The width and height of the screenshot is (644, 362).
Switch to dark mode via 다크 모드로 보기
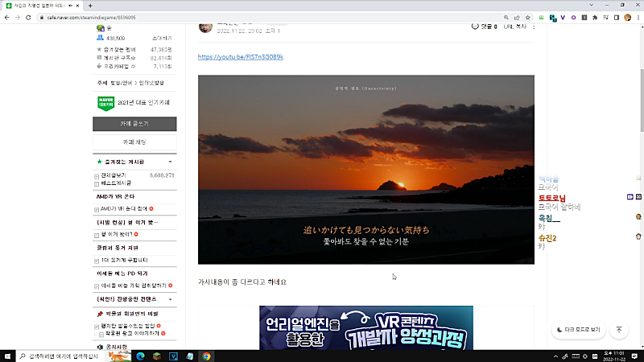pyautogui.click(x=578, y=330)
